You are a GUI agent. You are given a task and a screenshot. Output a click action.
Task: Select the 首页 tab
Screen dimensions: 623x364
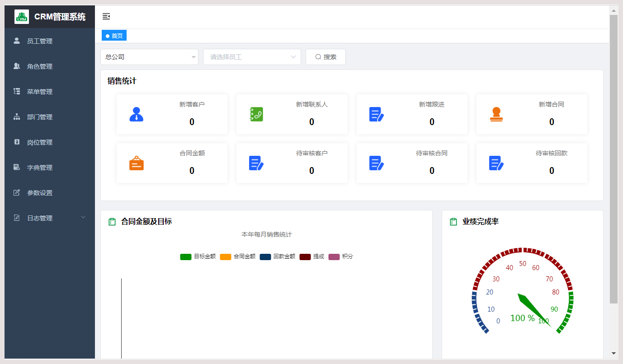click(114, 36)
